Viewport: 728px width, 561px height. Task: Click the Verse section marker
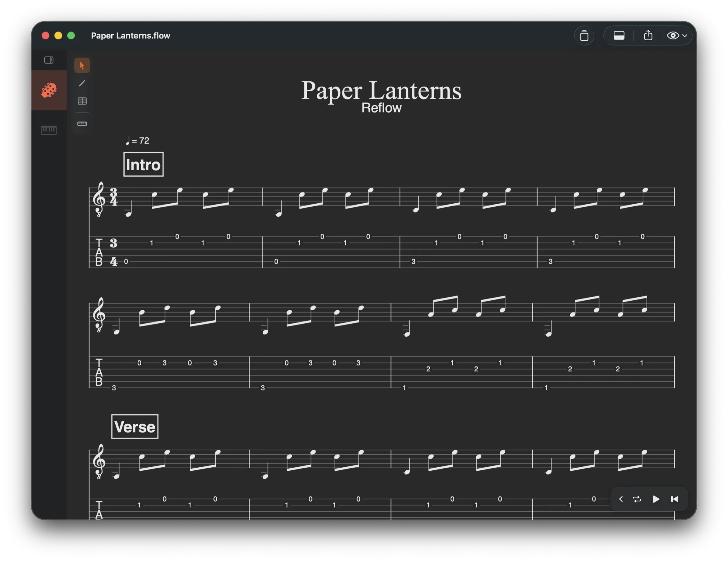point(135,426)
